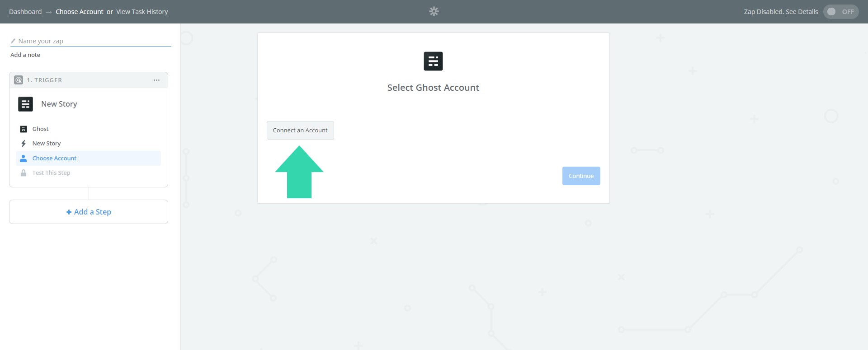The height and width of the screenshot is (350, 868).
Task: Go to Dashboard link
Action: coord(25,12)
